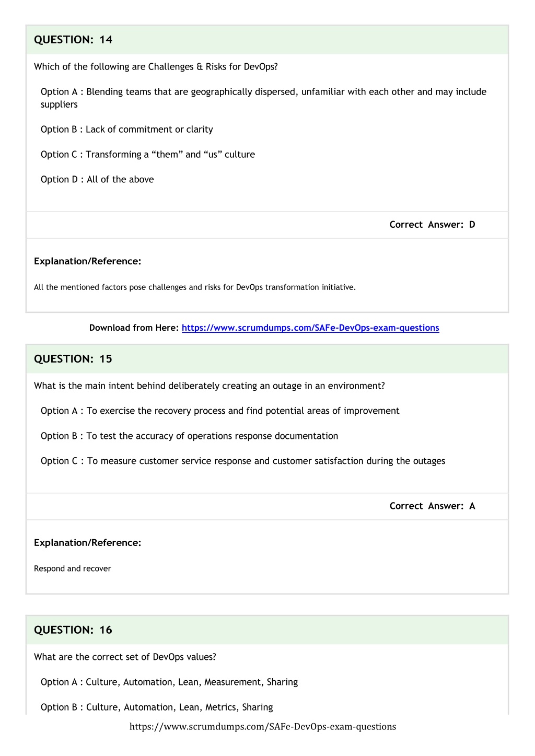Click Explanation/Reference heading under question 15
Image resolution: width=535 pixels, height=756 pixels.
coord(88,543)
